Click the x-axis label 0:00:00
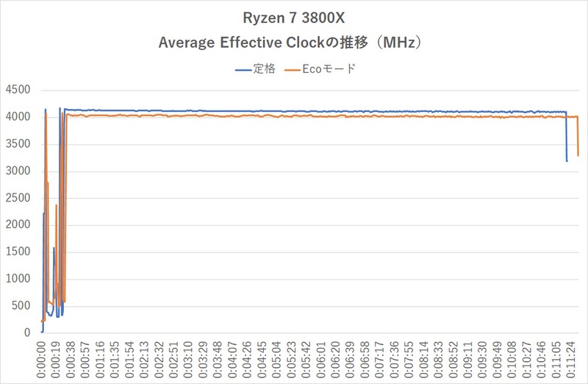 click(41, 360)
